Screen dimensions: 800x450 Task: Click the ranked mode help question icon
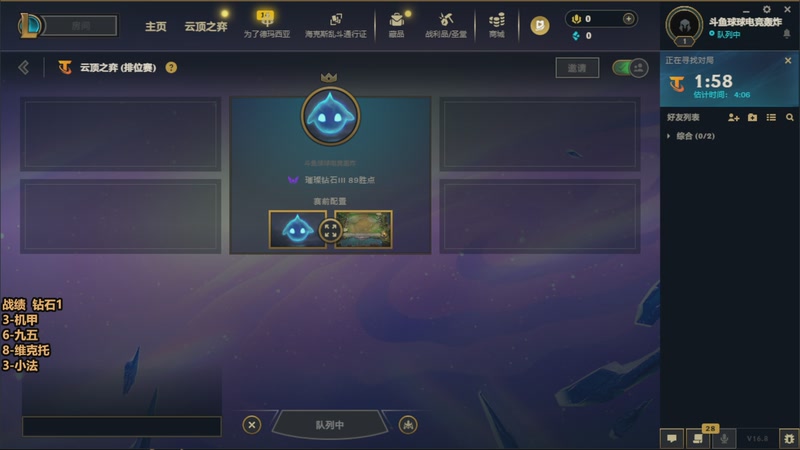pyautogui.click(x=171, y=67)
